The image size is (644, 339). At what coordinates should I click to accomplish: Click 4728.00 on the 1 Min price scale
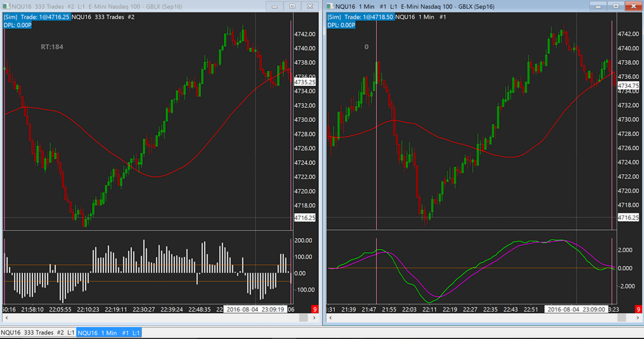[x=628, y=134]
